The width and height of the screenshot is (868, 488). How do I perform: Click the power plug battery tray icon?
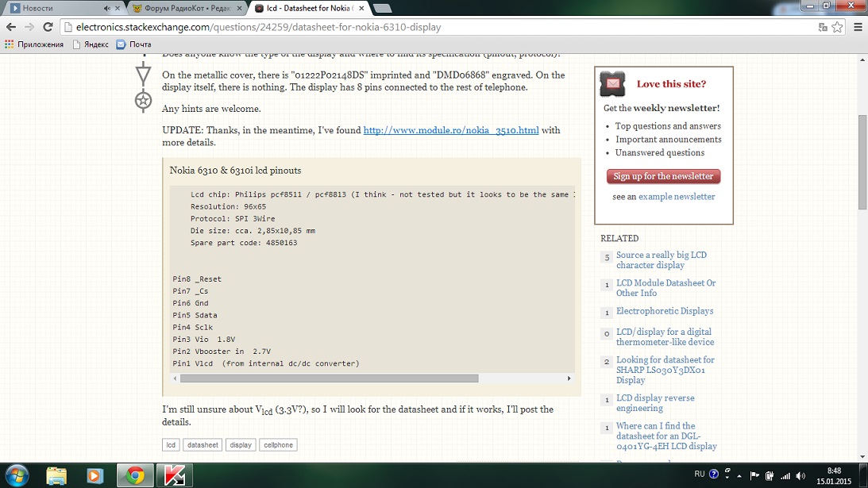click(770, 476)
